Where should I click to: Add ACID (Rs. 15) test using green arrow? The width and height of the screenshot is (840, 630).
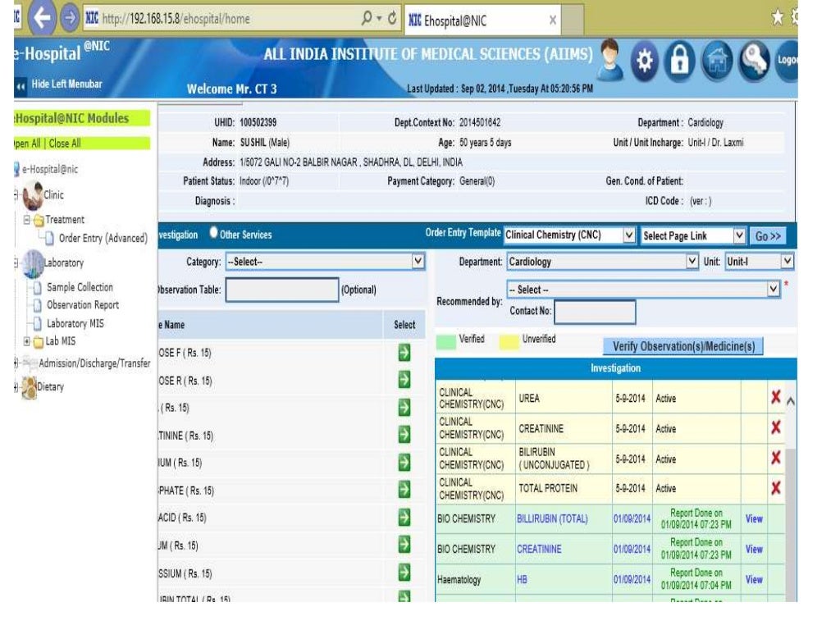coord(404,517)
